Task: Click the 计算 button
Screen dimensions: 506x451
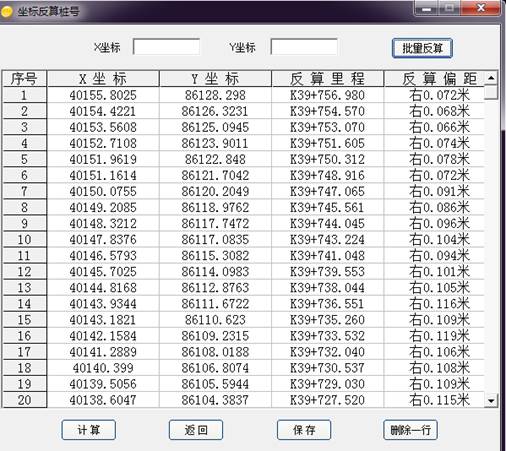Action: click(89, 430)
